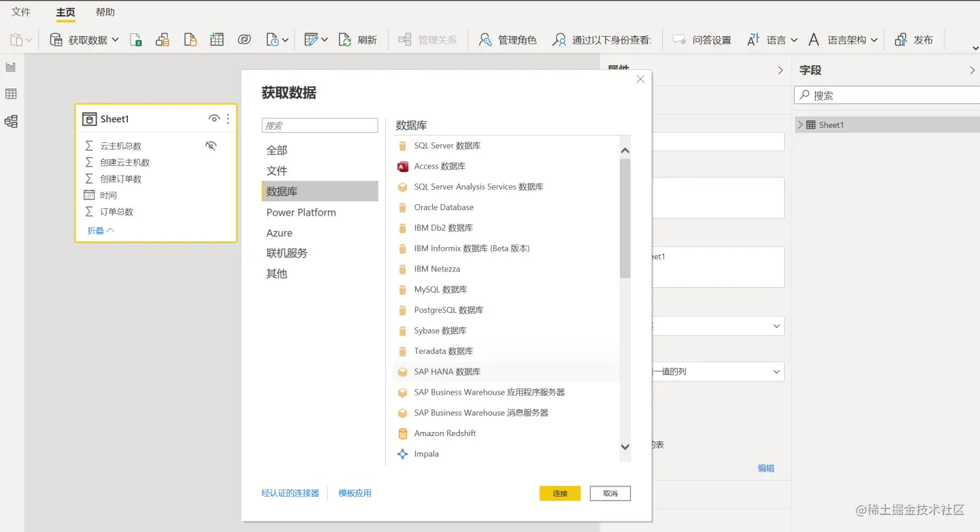Click the connector list scroll up arrow

[x=625, y=150]
